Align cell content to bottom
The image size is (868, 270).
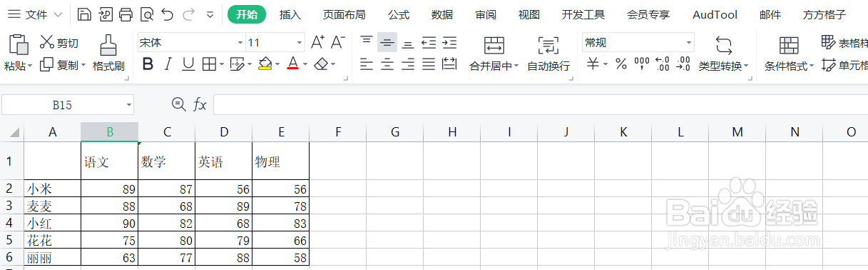tap(408, 43)
